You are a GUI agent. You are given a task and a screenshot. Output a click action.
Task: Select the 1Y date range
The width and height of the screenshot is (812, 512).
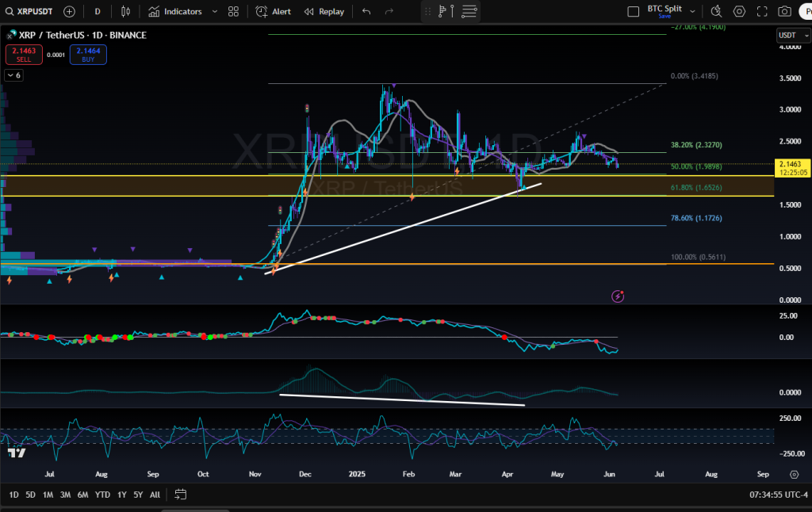pyautogui.click(x=121, y=495)
